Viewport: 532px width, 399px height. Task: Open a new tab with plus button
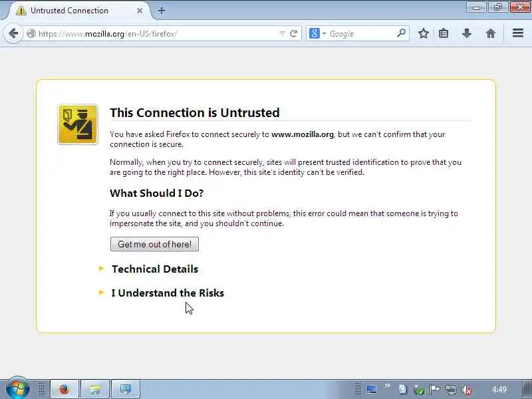[162, 11]
